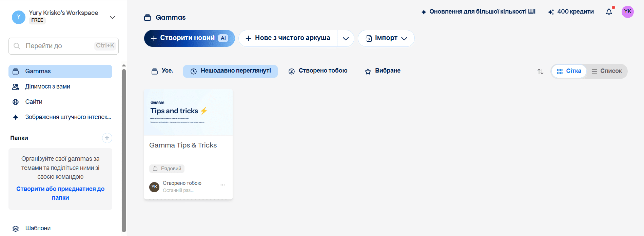Click Створити або приєднатися до папки link
Viewport: 644px width, 236px height.
[x=60, y=193]
